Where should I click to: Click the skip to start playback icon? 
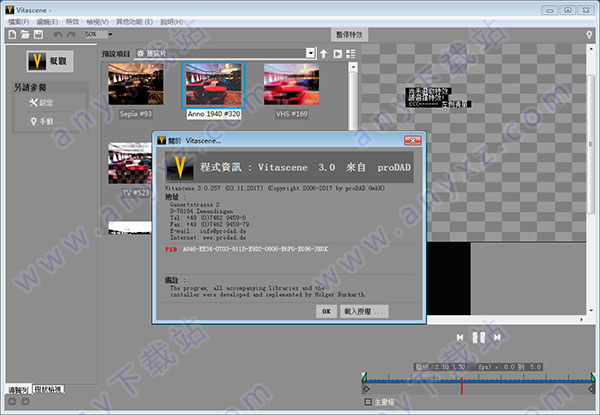pyautogui.click(x=460, y=337)
